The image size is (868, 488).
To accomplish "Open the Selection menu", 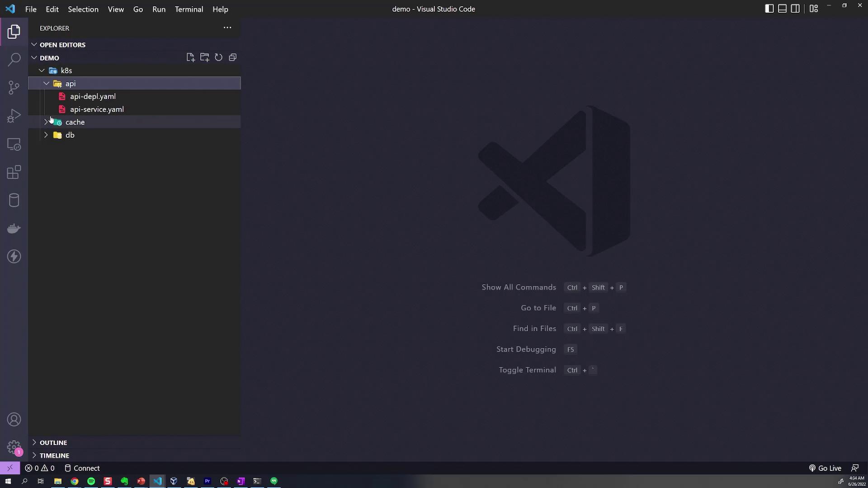I will [x=83, y=9].
